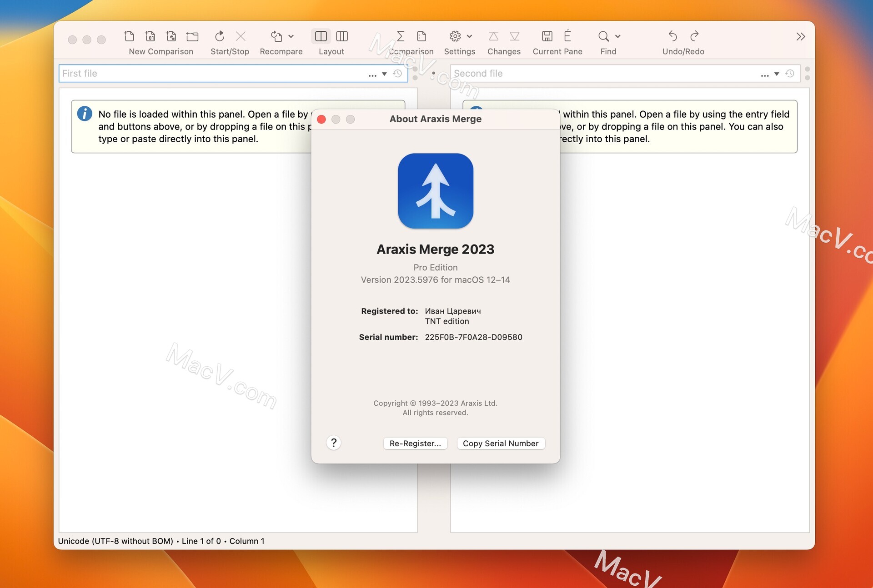Click Copy Serial Number button

click(x=501, y=443)
